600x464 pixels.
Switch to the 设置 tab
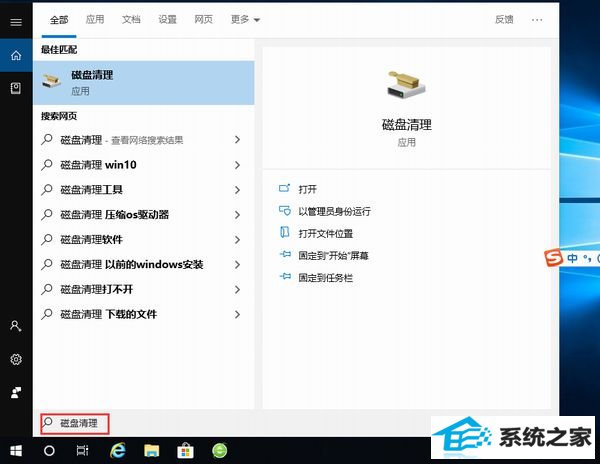tap(168, 20)
